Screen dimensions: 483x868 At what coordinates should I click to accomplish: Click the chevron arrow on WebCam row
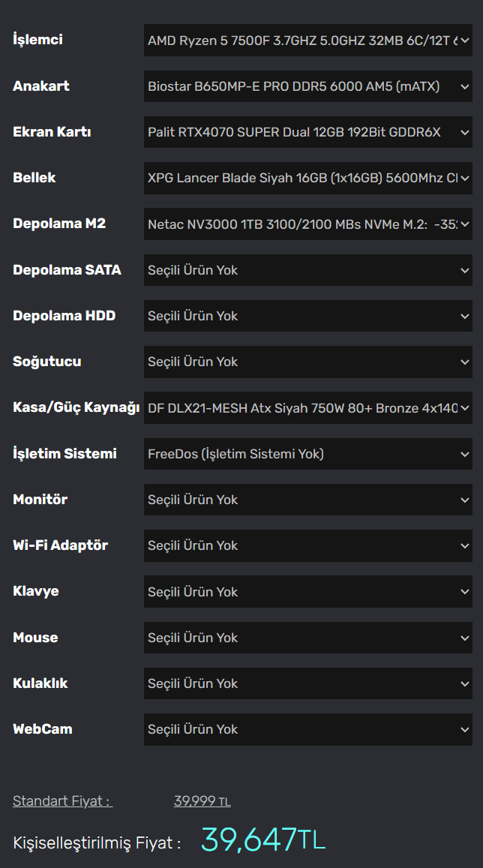pos(465,730)
